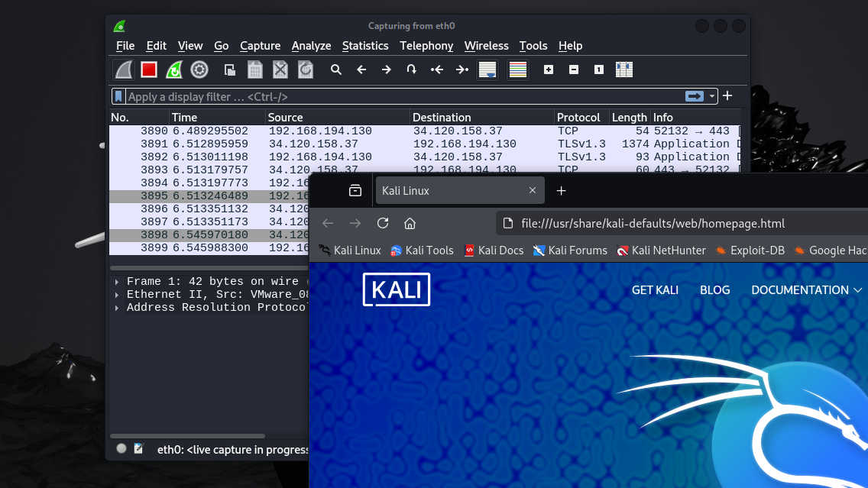Reload the Kali browser page

[383, 224]
